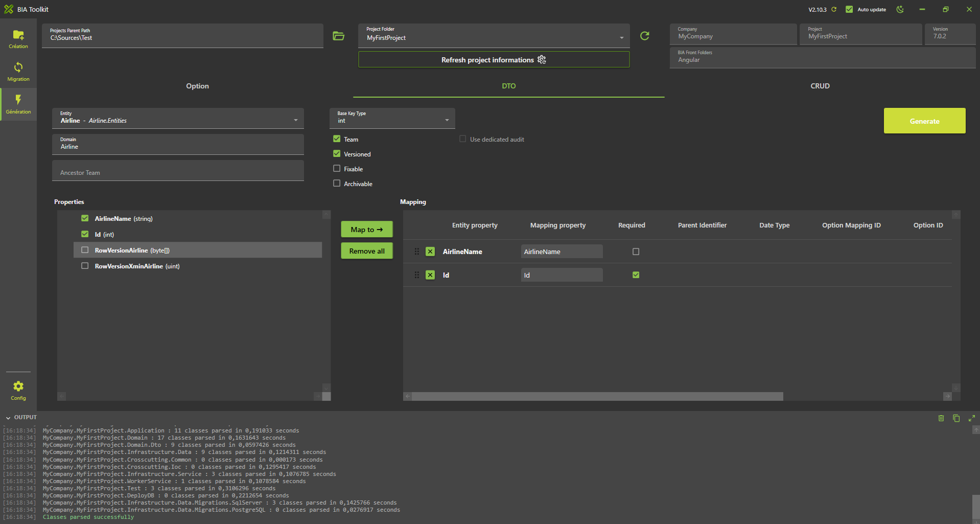This screenshot has width=980, height=524.
Task: Uncheck the Versioned option
Action: click(x=337, y=153)
